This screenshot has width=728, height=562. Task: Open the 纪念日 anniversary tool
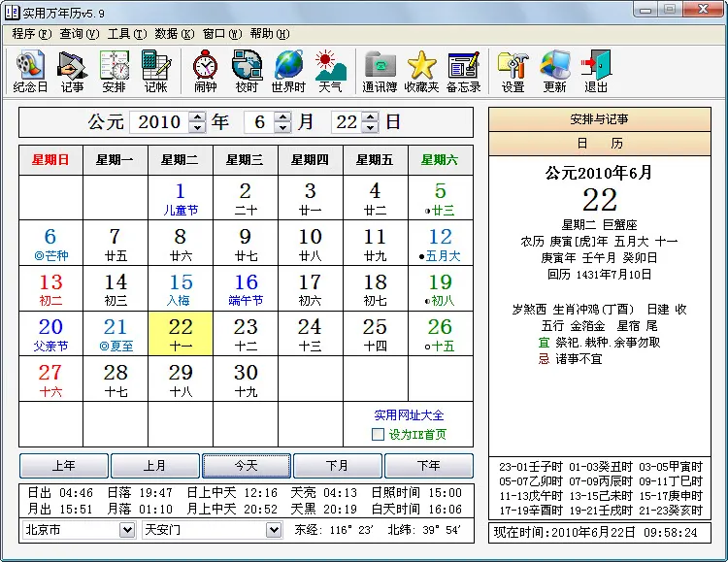[30, 72]
